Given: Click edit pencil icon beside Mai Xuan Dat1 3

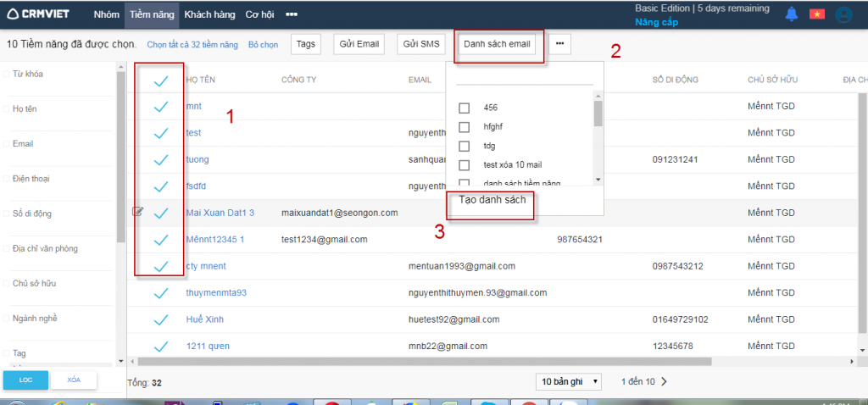Looking at the screenshot, I should 138,212.
